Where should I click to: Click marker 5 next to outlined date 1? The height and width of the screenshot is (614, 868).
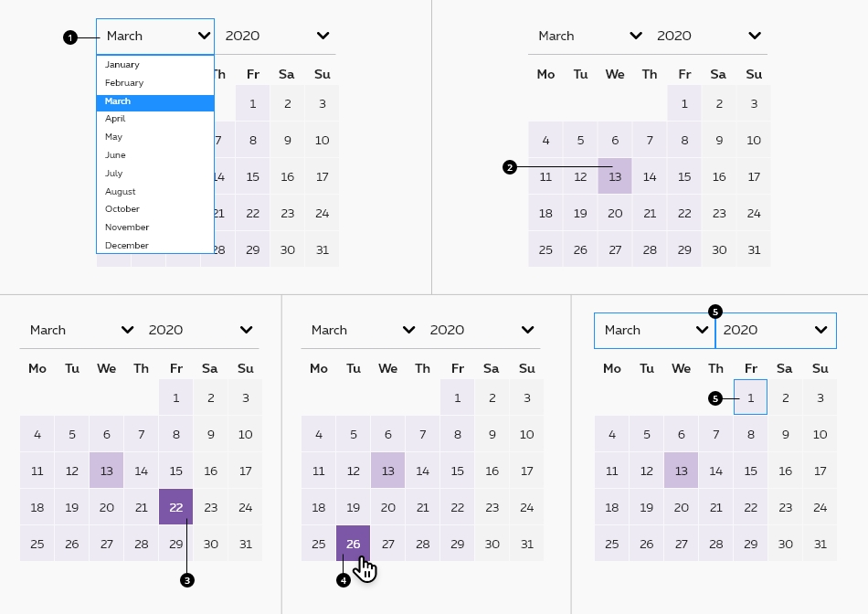[x=715, y=398]
